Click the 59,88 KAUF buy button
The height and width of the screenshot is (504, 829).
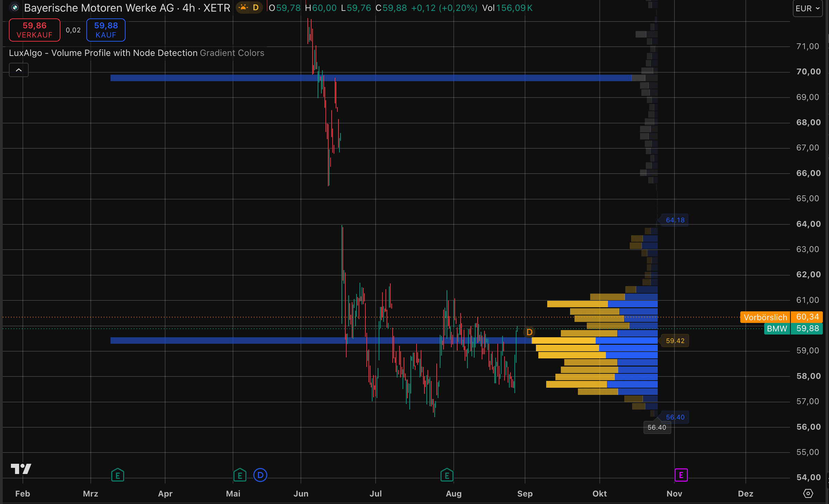pos(106,30)
